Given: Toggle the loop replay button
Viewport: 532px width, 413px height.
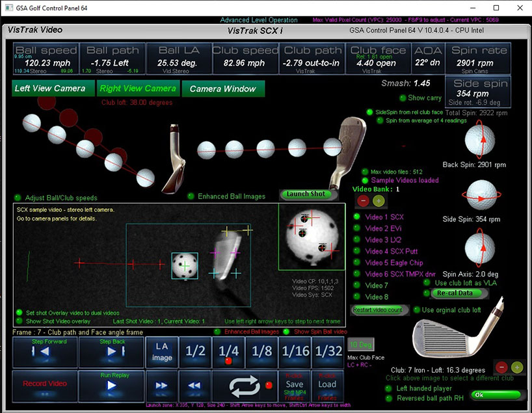Looking at the screenshot, I should (245, 384).
